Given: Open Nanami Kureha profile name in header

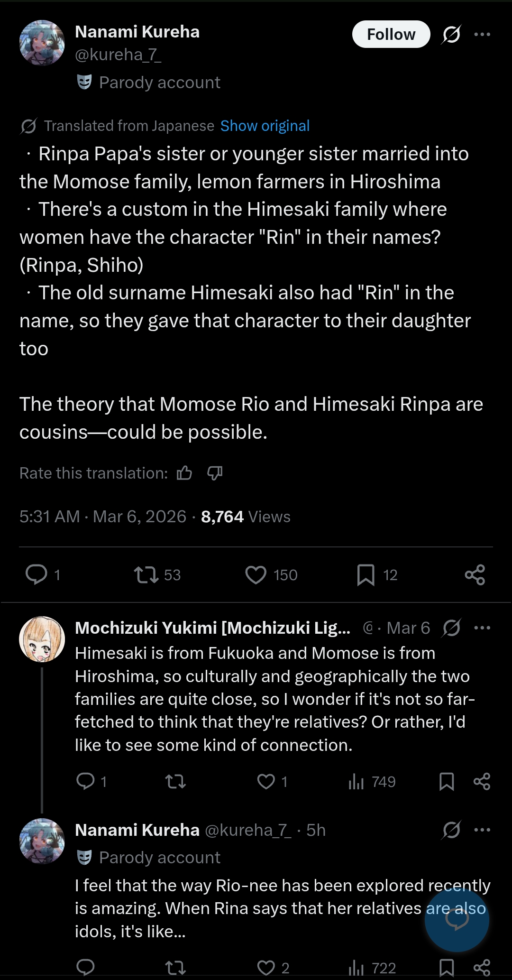Looking at the screenshot, I should click(137, 32).
